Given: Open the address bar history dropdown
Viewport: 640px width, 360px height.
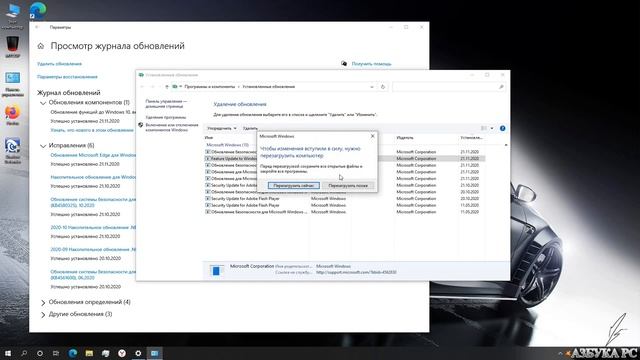Looking at the screenshot, I should click(x=371, y=87).
